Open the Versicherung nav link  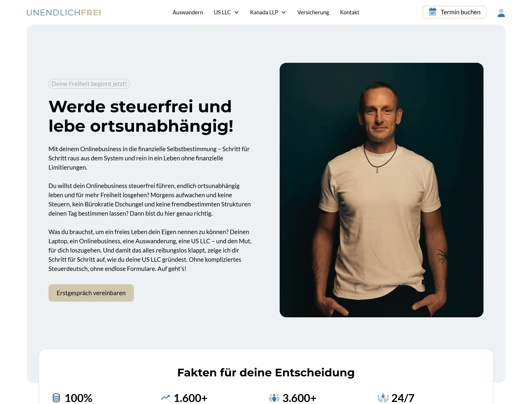[313, 12]
